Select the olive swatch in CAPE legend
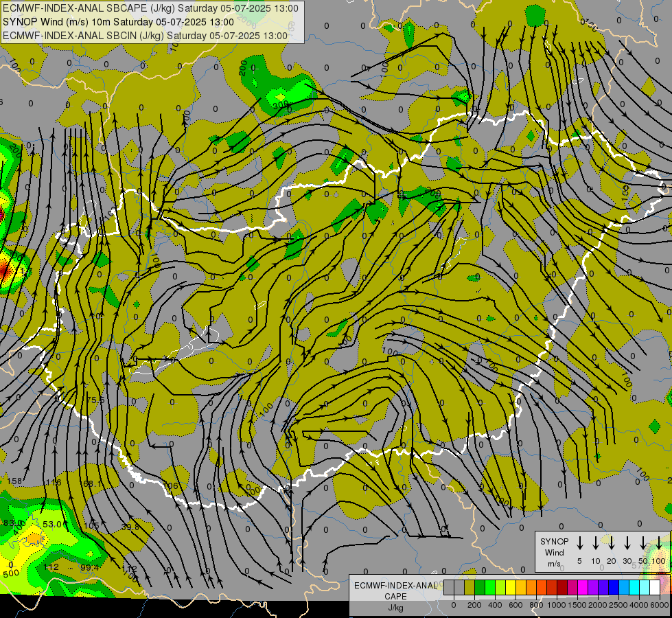 pyautogui.click(x=470, y=587)
